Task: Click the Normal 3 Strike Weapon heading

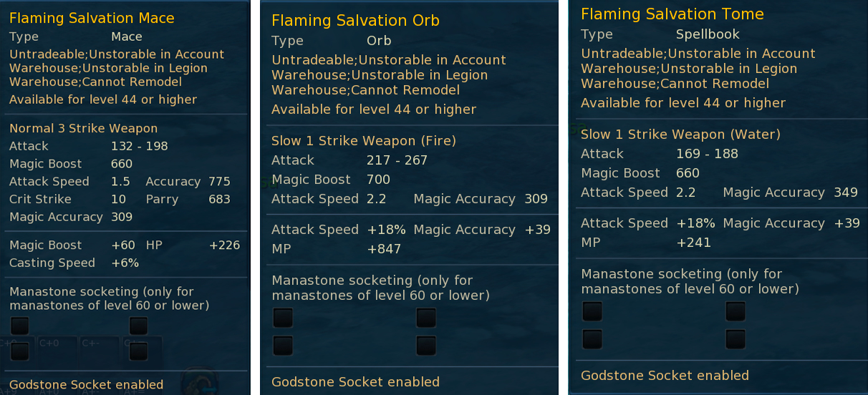Action: [83, 129]
